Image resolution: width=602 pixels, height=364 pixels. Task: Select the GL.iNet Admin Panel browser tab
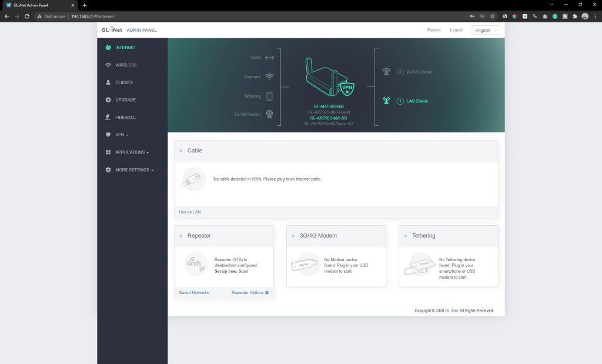pos(41,5)
